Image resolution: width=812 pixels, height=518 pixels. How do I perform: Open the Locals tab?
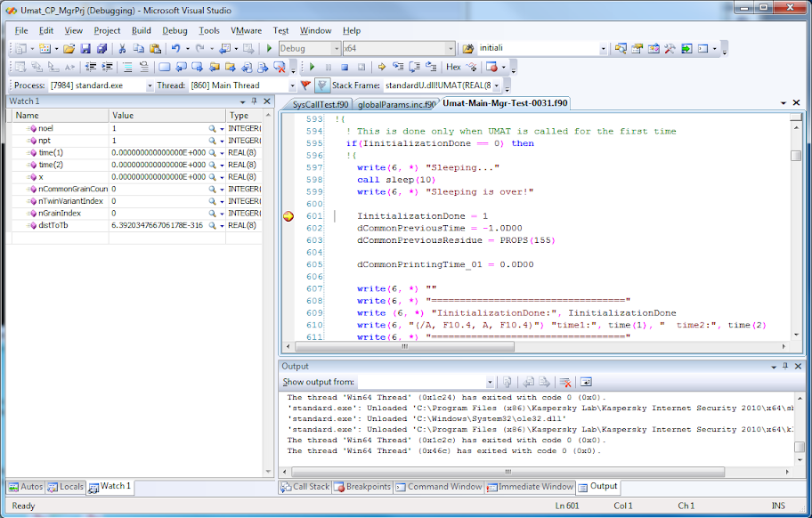click(66, 487)
